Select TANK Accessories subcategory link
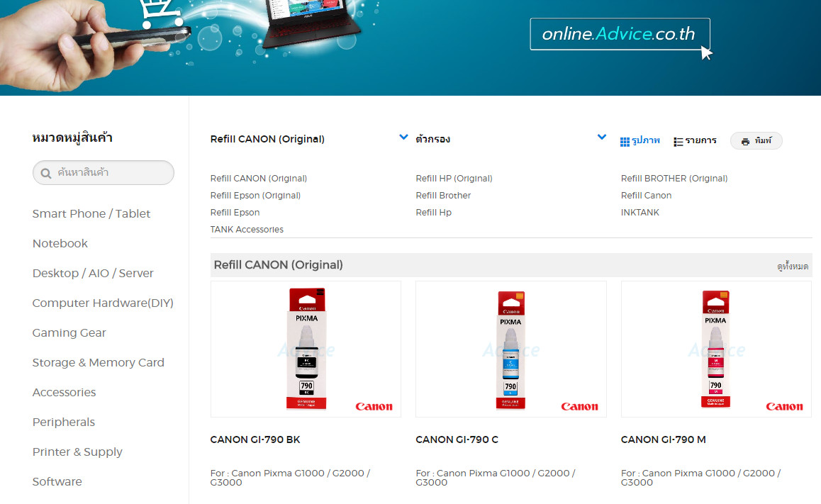The height and width of the screenshot is (504, 821). (x=247, y=229)
